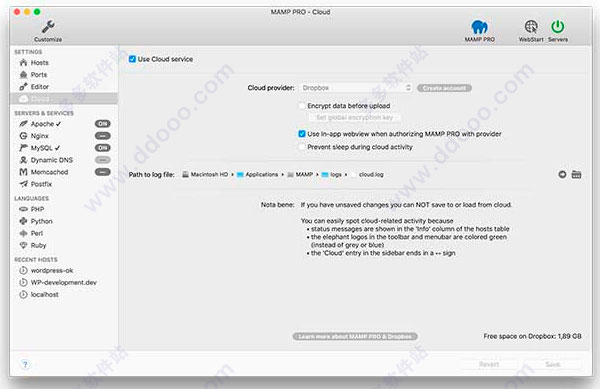This screenshot has width=600, height=389.
Task: Select the Cloud sidebar entry
Action: click(x=64, y=99)
